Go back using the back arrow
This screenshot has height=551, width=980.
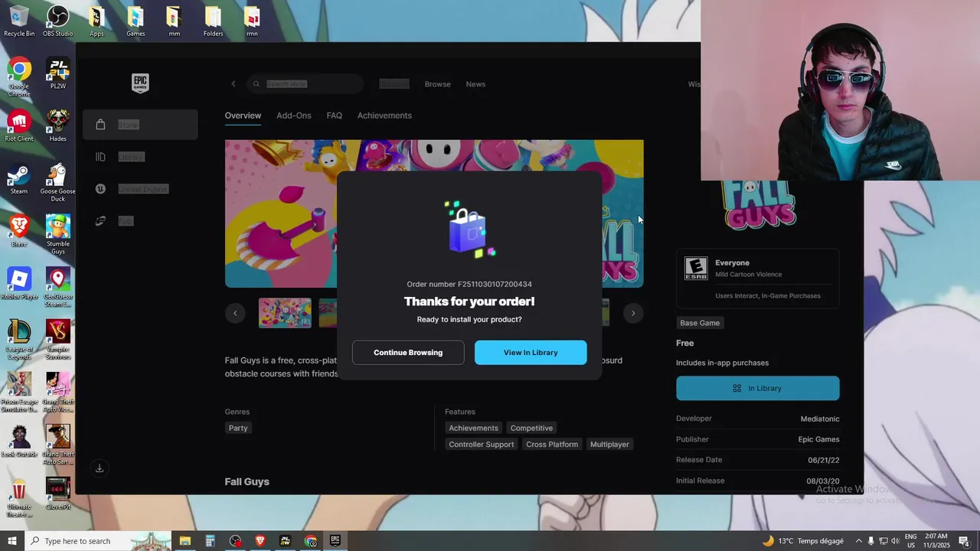click(x=234, y=84)
